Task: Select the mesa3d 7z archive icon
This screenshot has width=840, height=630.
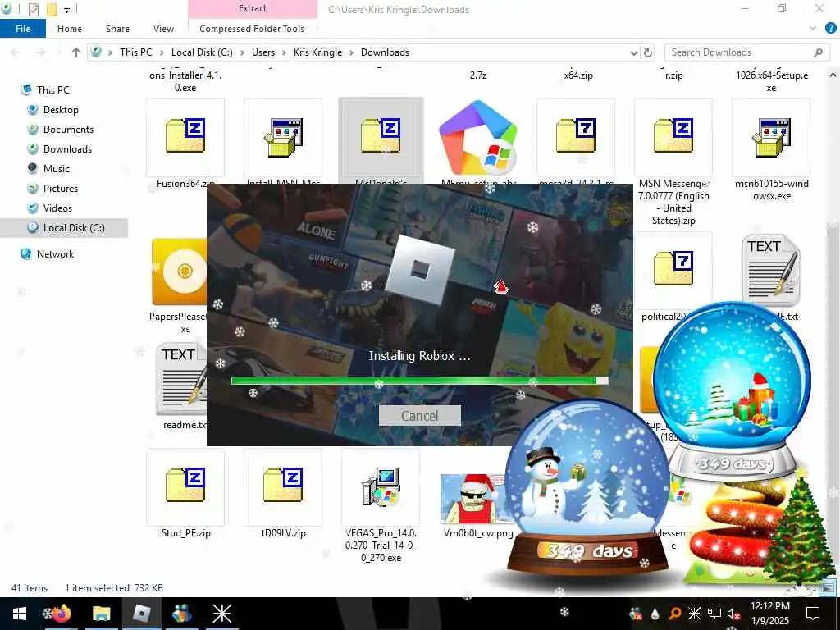Action: coord(576,136)
